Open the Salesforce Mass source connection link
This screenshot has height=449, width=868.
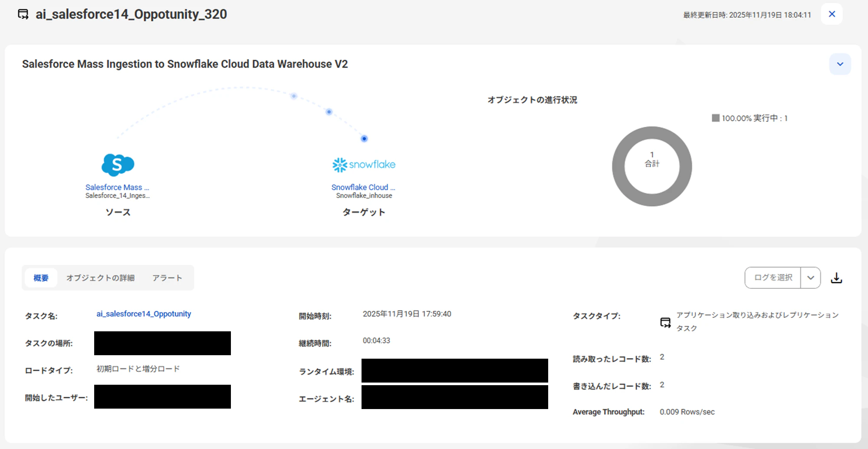pos(117,187)
